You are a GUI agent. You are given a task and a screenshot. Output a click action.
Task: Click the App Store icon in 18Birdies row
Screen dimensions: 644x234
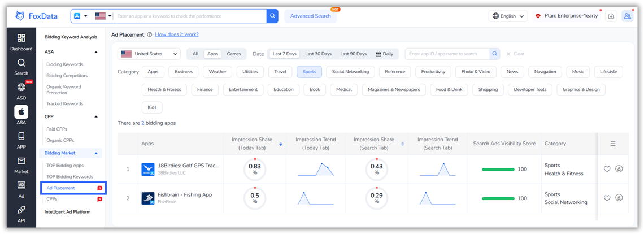coord(619,169)
